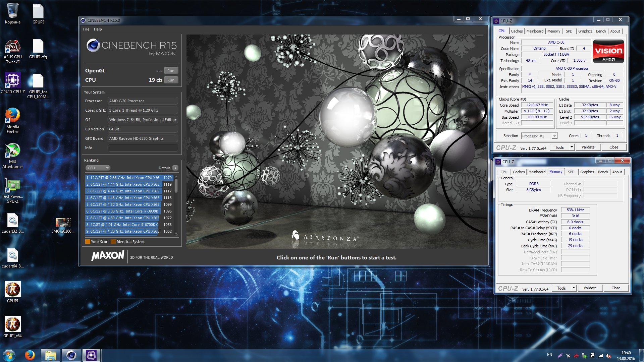The width and height of the screenshot is (644, 362).
Task: Click Tools button in lower CPU-Z window
Action: coord(561,288)
